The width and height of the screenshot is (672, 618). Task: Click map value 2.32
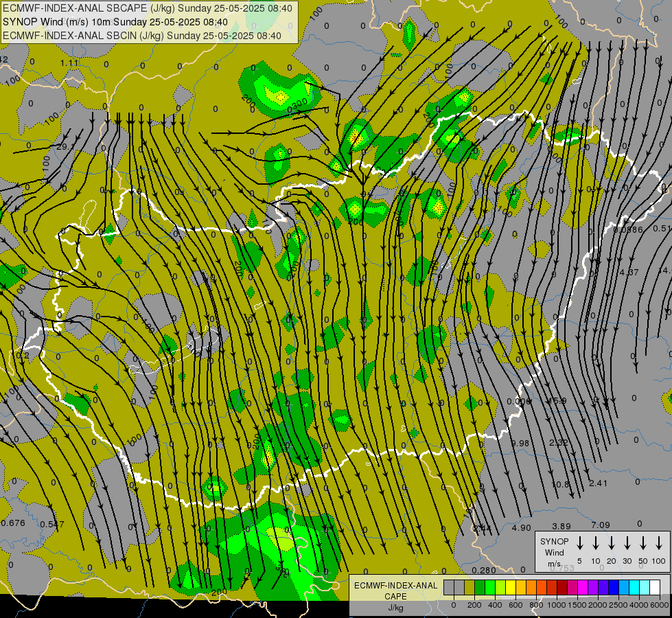click(559, 442)
